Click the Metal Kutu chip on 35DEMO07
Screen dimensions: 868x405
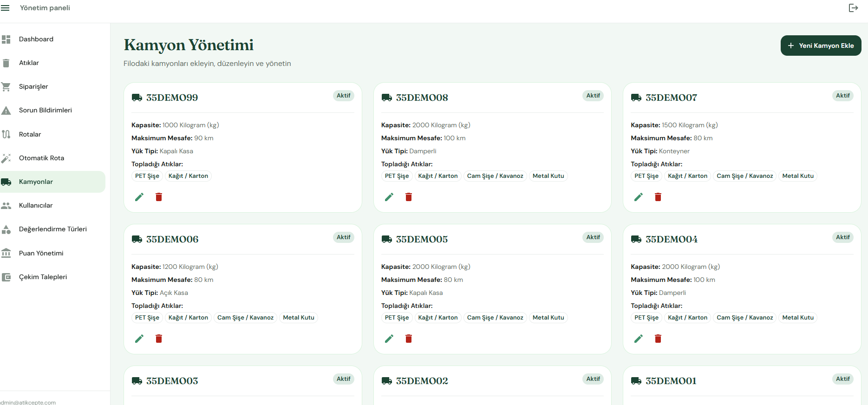point(798,176)
